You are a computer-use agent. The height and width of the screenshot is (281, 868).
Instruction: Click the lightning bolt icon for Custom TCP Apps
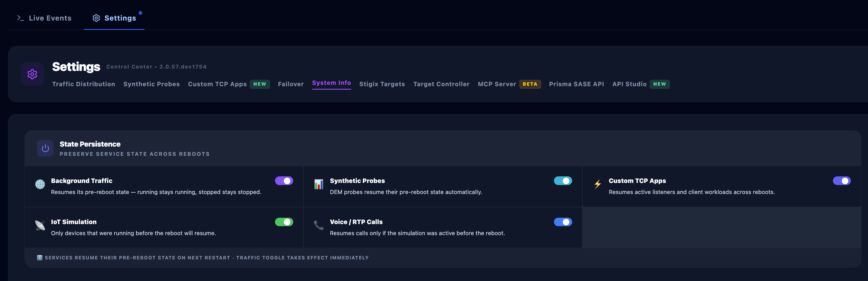click(597, 184)
